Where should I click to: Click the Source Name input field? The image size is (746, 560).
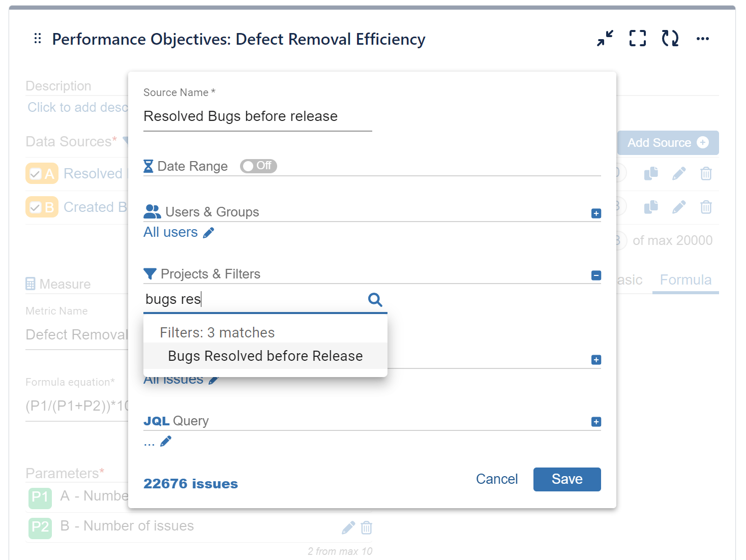(257, 116)
